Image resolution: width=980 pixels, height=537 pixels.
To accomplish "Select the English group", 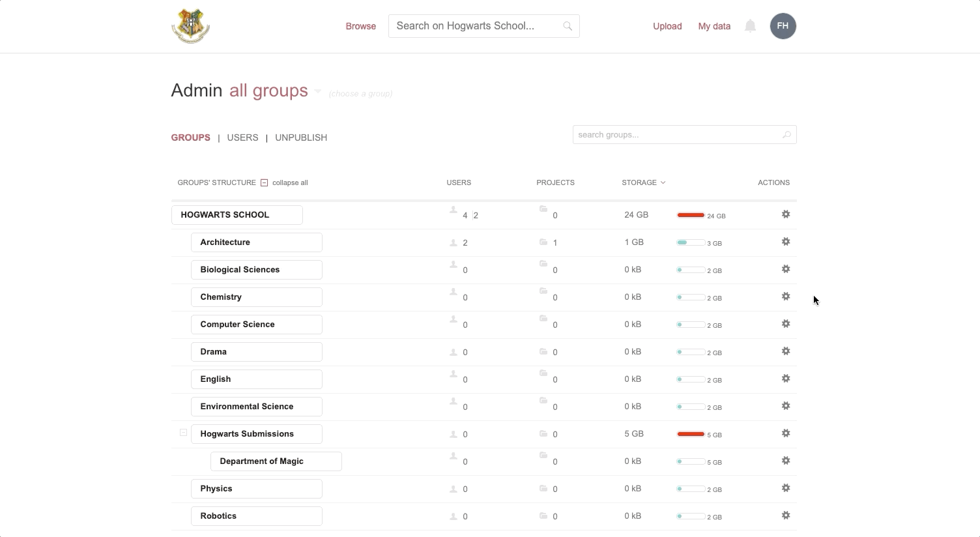I will [x=257, y=379].
